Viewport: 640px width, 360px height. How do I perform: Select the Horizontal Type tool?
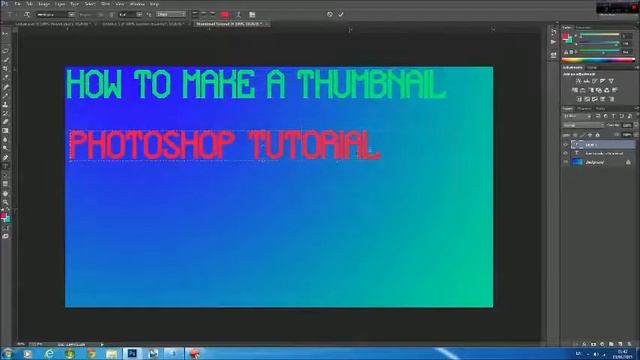(5, 166)
